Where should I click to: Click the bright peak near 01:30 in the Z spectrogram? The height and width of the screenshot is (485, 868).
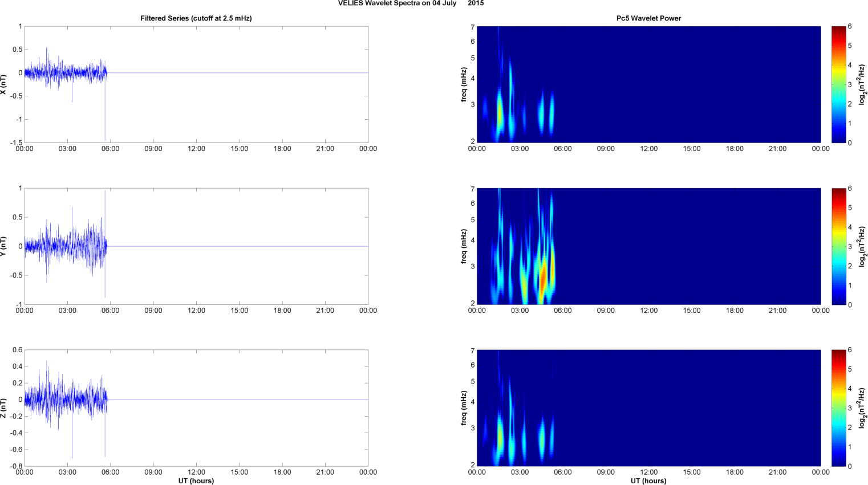(500, 438)
